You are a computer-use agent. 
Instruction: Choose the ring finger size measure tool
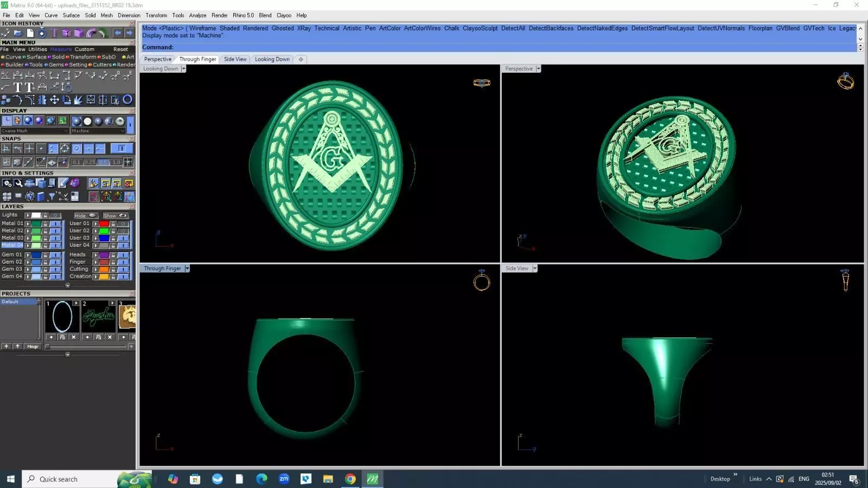point(66,87)
